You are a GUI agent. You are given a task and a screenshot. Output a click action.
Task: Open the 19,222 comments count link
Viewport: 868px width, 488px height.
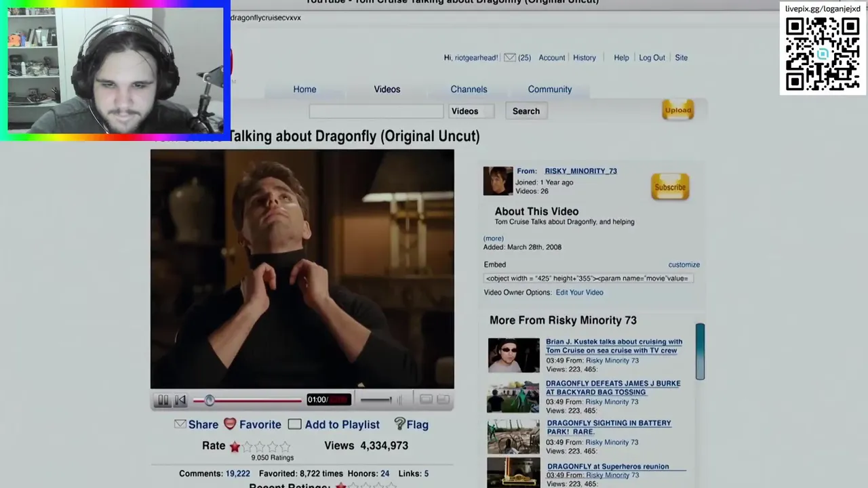[237, 474]
